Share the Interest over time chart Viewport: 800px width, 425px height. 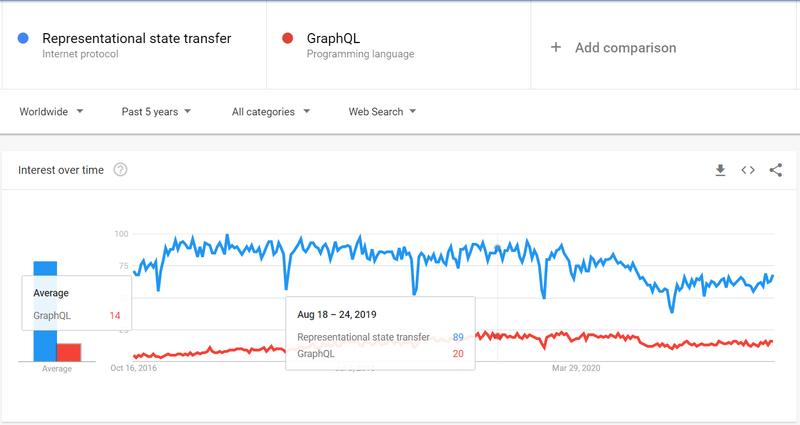[x=776, y=170]
